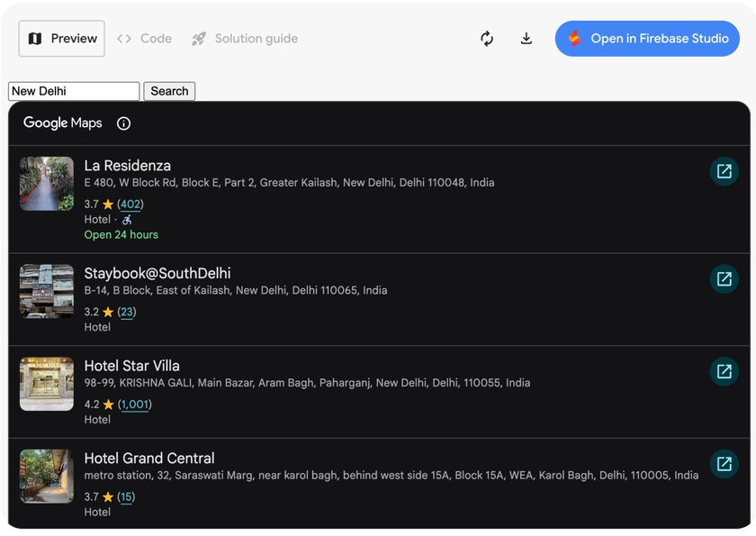Open the info popup beside Google Maps
Viewport: 756px width, 536px height.
(123, 123)
